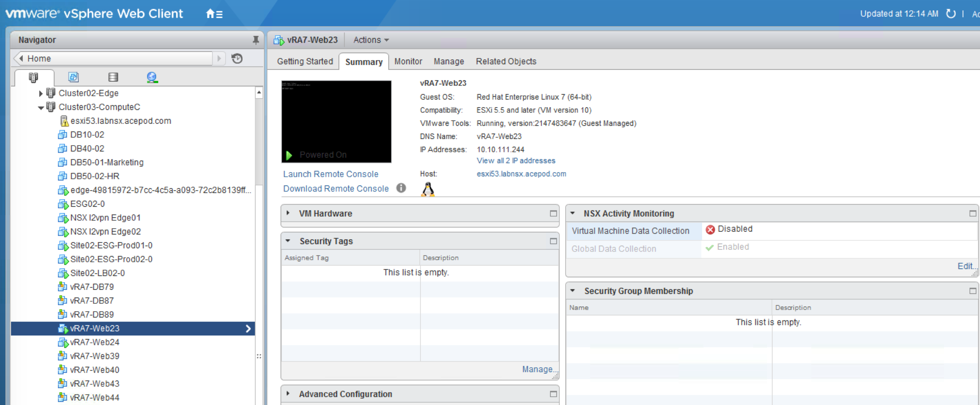980x405 pixels.
Task: Maximize the Advanced Configuration panel
Action: click(x=553, y=394)
